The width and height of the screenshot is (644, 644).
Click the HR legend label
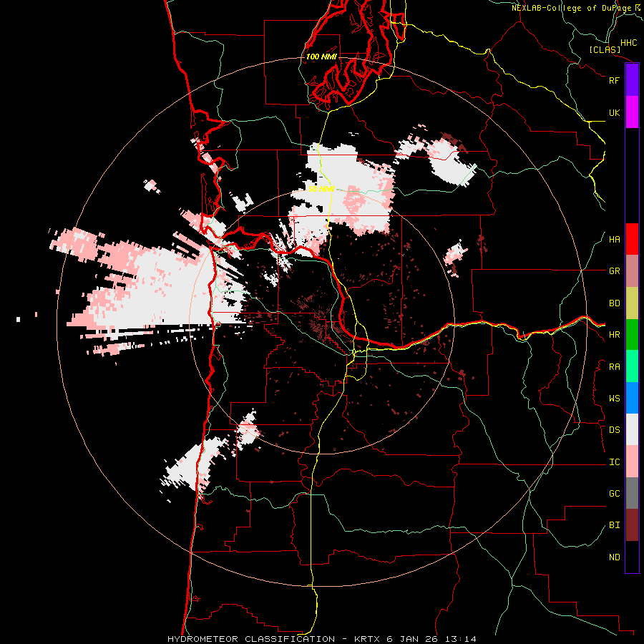click(614, 335)
